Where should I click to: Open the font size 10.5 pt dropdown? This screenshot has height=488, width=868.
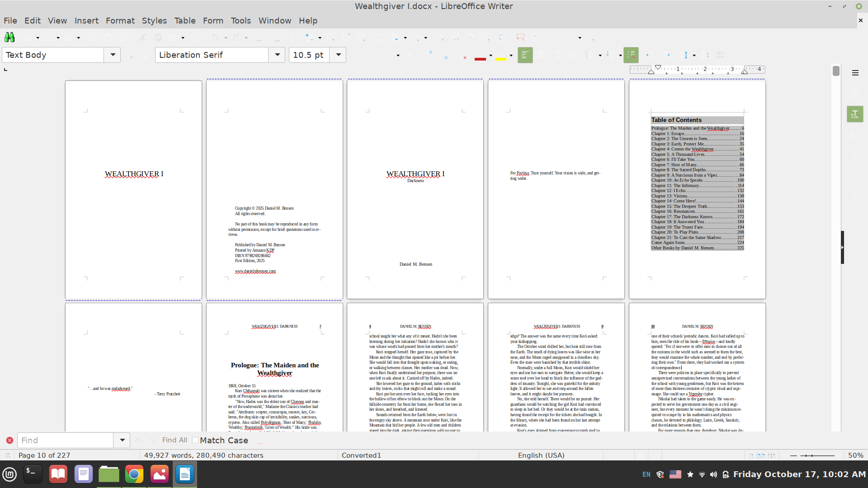pyautogui.click(x=338, y=55)
